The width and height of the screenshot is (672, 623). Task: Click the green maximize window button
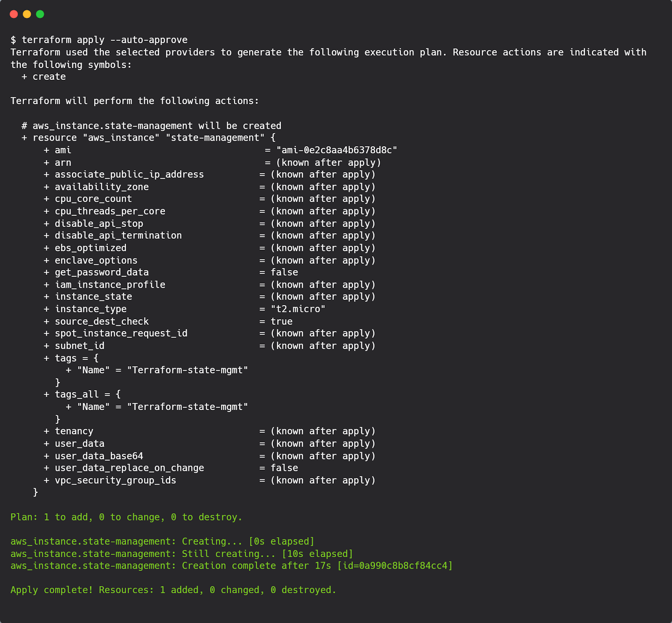pos(40,14)
